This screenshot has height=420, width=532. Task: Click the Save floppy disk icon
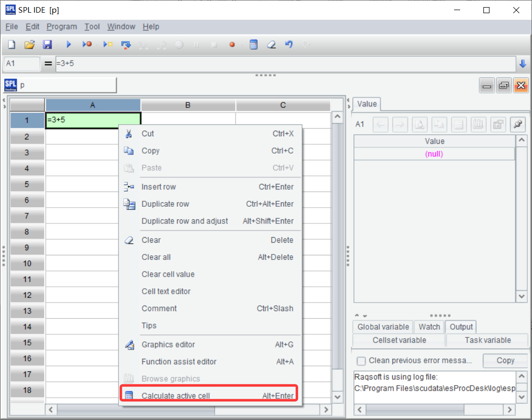click(47, 45)
